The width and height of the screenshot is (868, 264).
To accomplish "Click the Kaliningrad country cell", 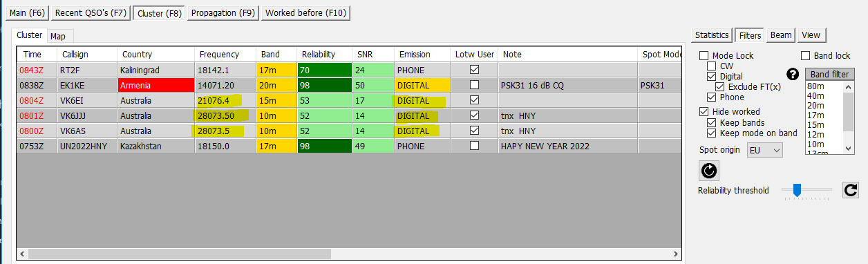I will (x=156, y=70).
